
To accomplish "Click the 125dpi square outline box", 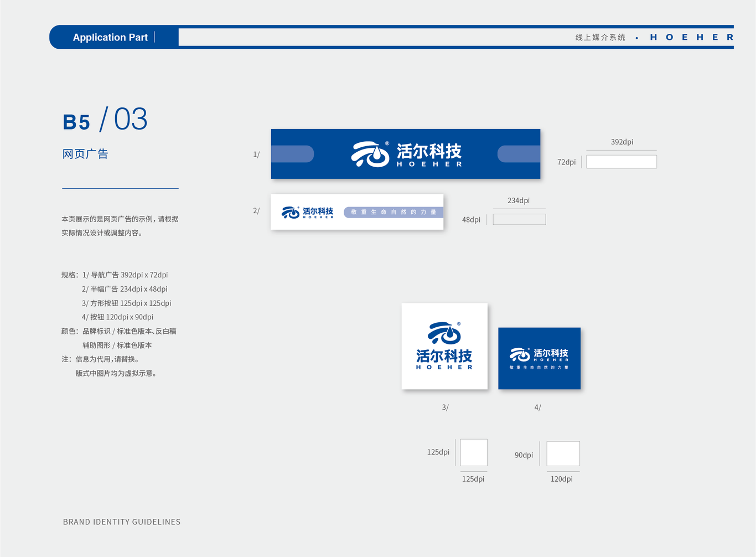I will click(x=474, y=452).
